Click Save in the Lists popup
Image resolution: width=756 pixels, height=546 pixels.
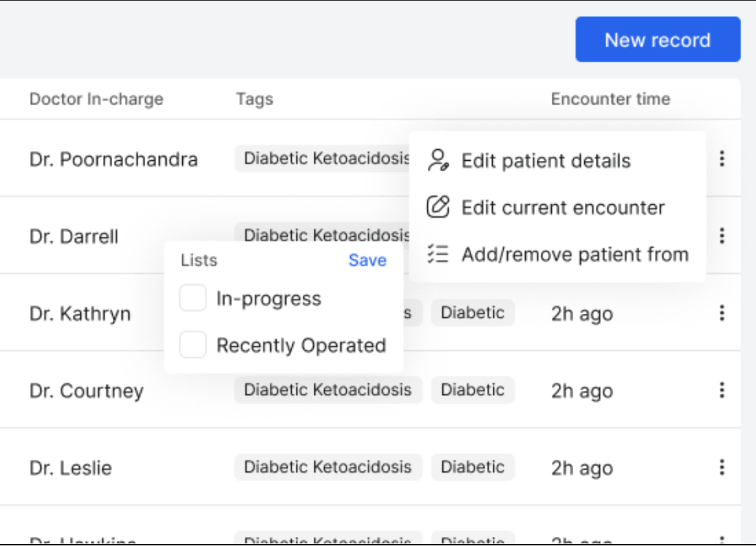(367, 260)
